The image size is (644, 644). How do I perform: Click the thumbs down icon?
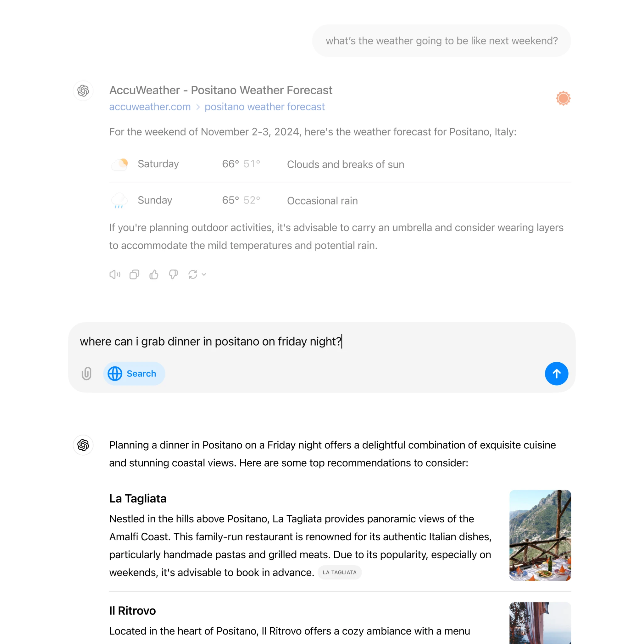coord(173,275)
